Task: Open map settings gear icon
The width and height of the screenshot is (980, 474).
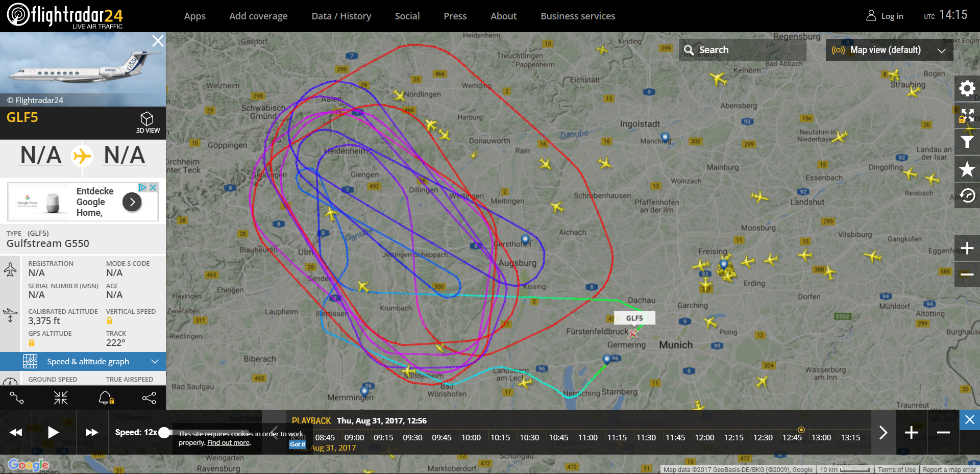Action: [x=967, y=88]
